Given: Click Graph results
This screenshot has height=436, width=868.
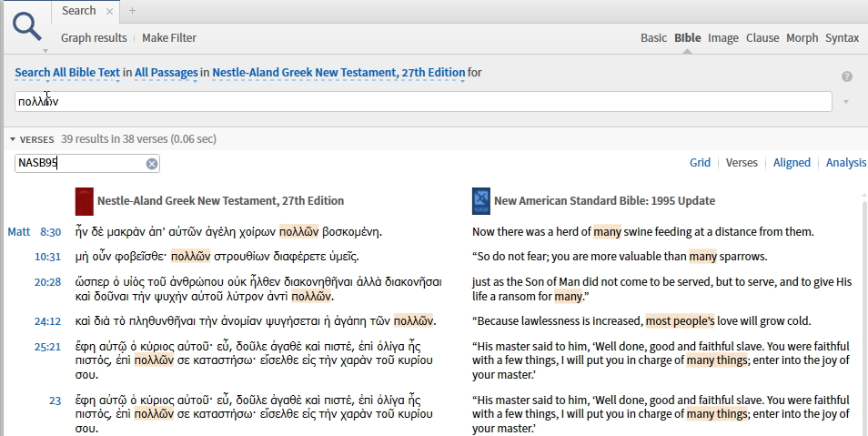Looking at the screenshot, I should click(x=94, y=38).
